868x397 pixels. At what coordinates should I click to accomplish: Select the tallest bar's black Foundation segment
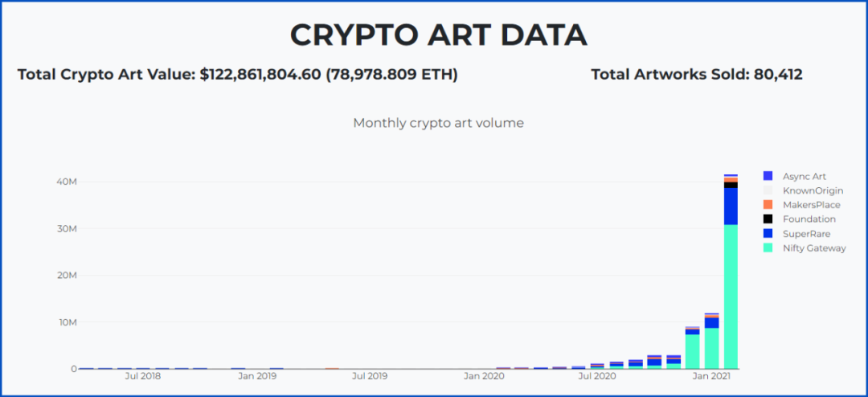(731, 185)
